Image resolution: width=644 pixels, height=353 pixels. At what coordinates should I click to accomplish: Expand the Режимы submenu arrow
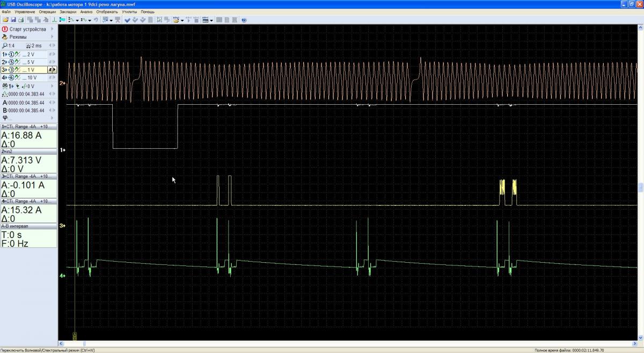(x=52, y=37)
